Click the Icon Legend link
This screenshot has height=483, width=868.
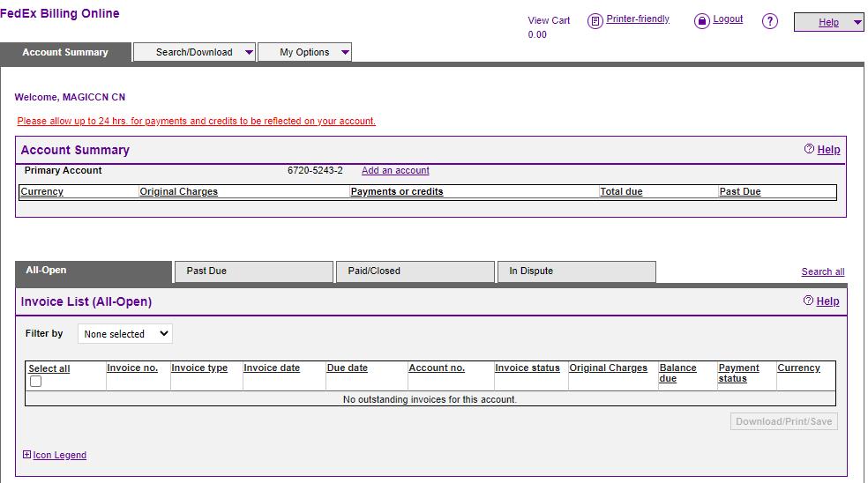tap(60, 455)
